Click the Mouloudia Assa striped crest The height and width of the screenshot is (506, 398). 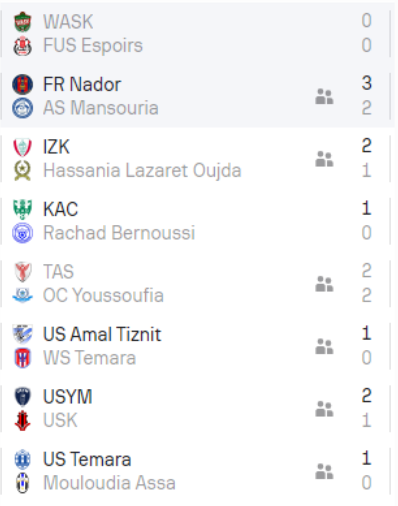[x=22, y=483]
